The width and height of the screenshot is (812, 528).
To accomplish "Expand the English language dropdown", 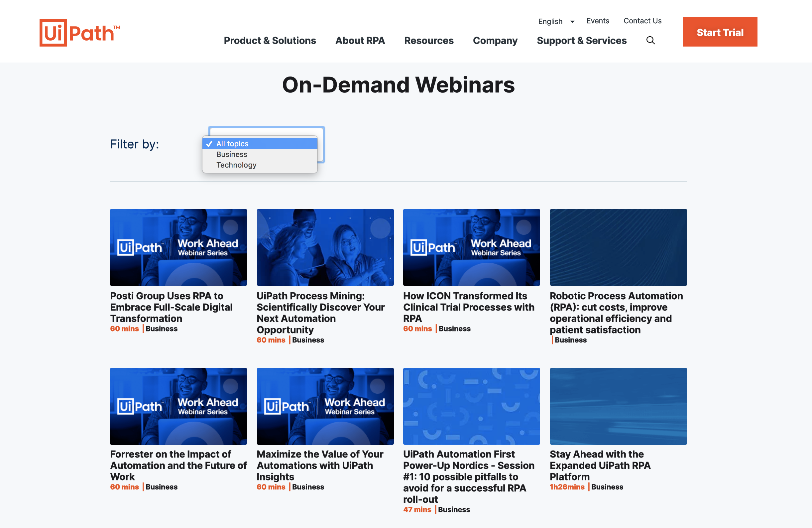I will click(x=556, y=21).
